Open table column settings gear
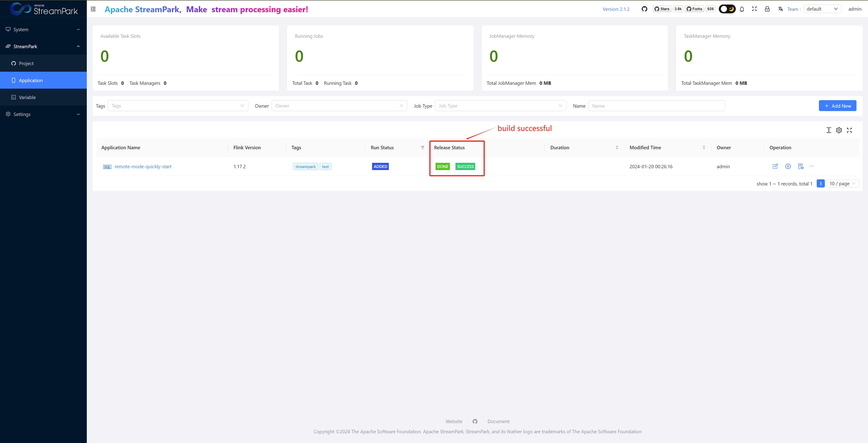 tap(839, 130)
